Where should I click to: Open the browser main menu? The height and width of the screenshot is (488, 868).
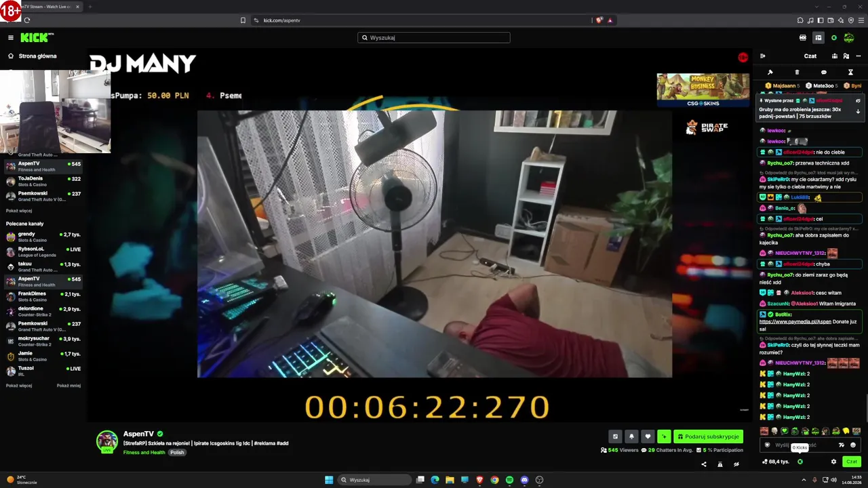(860, 20)
